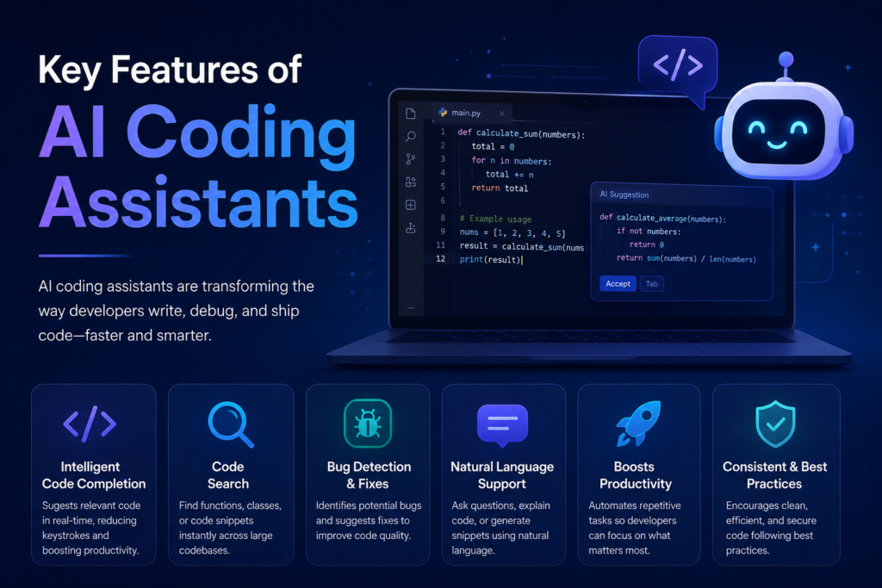The height and width of the screenshot is (588, 882).
Task: Click the plus-box icon in editor sidebar
Action: click(411, 205)
